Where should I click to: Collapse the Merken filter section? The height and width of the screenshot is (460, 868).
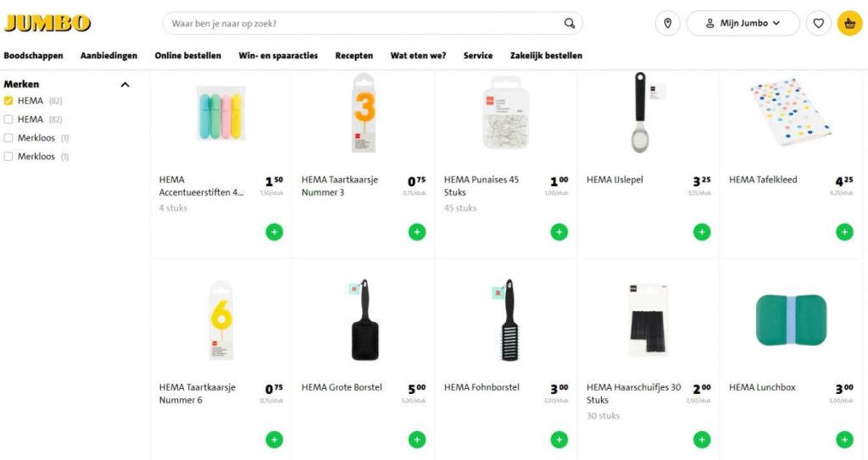point(125,85)
